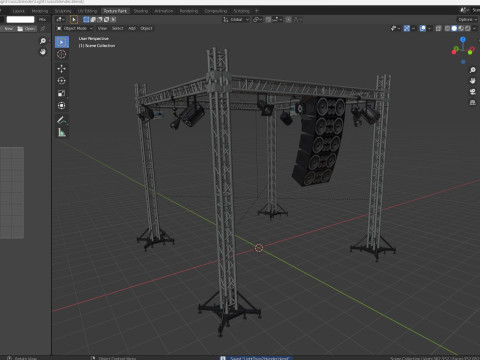The image size is (480, 360).
Task: Expand overlay settings dropdown arrow
Action: [429, 28]
